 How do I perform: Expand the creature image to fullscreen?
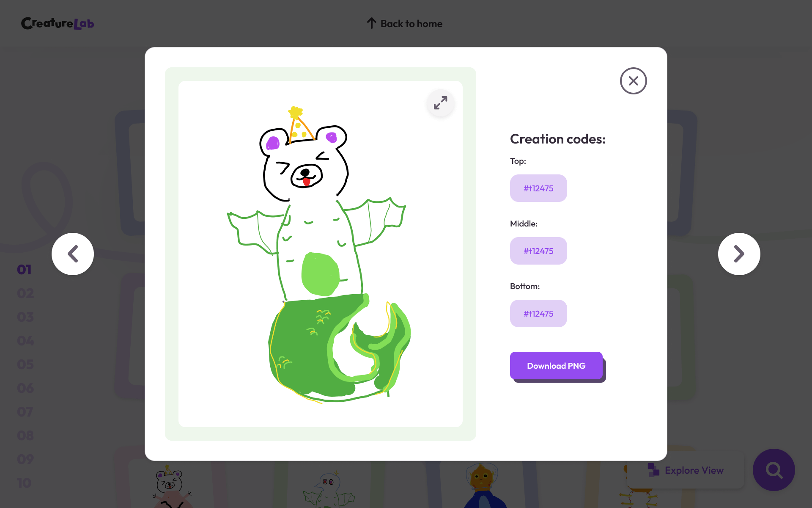tap(440, 103)
